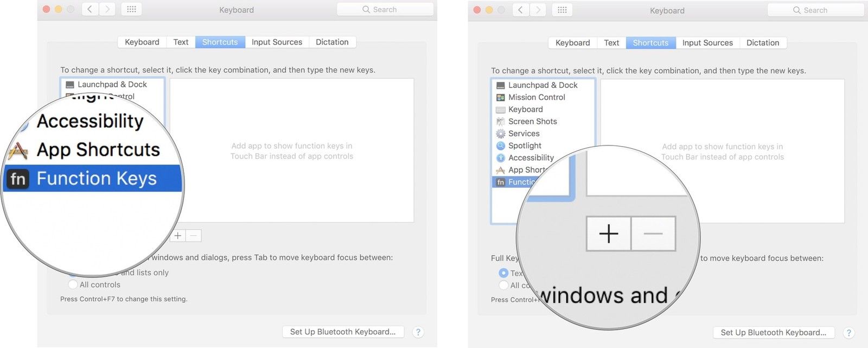Click the show-all grid icon in left window

pyautogui.click(x=131, y=9)
